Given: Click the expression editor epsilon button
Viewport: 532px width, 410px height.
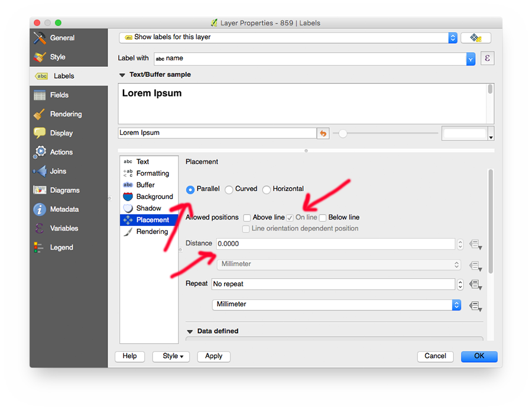Looking at the screenshot, I should click(487, 58).
